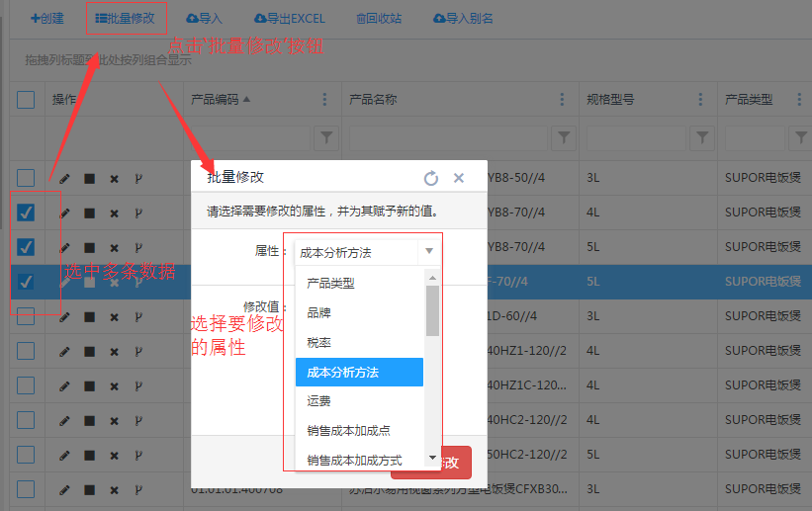The height and width of the screenshot is (511, 812).
Task: Click 导出EXCEL in the top toolbar
Action: tap(289, 18)
